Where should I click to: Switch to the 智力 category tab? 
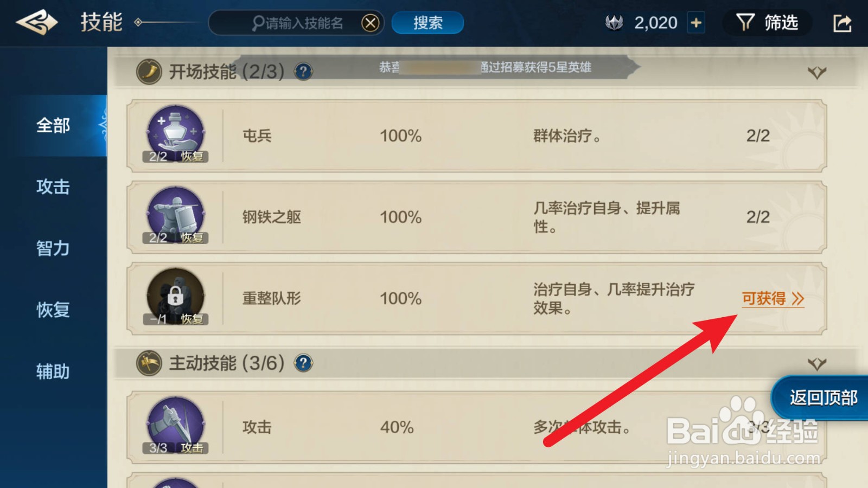(x=53, y=248)
